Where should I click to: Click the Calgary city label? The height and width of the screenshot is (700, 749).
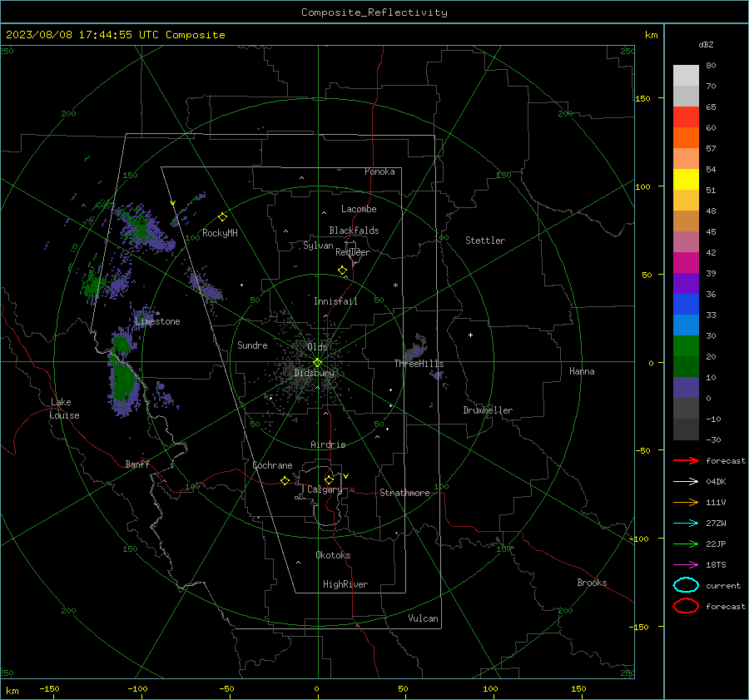coord(325,489)
